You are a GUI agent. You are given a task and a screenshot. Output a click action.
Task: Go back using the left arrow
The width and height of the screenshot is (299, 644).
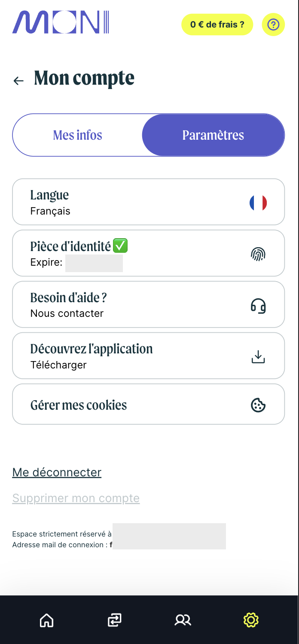pos(18,80)
